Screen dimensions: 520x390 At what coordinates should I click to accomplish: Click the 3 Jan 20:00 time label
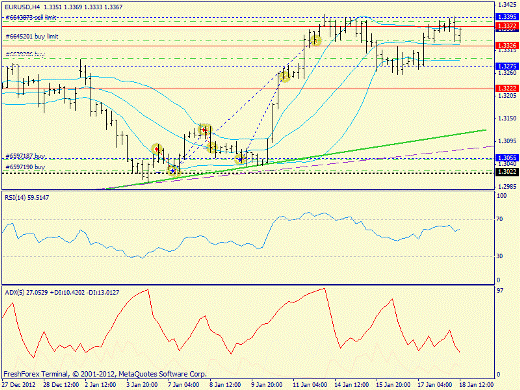tap(142, 384)
